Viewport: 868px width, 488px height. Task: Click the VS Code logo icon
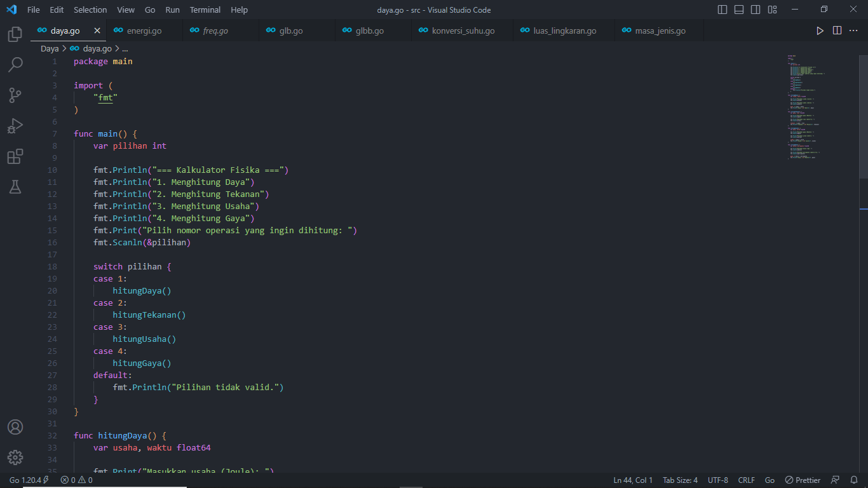pyautogui.click(x=11, y=10)
